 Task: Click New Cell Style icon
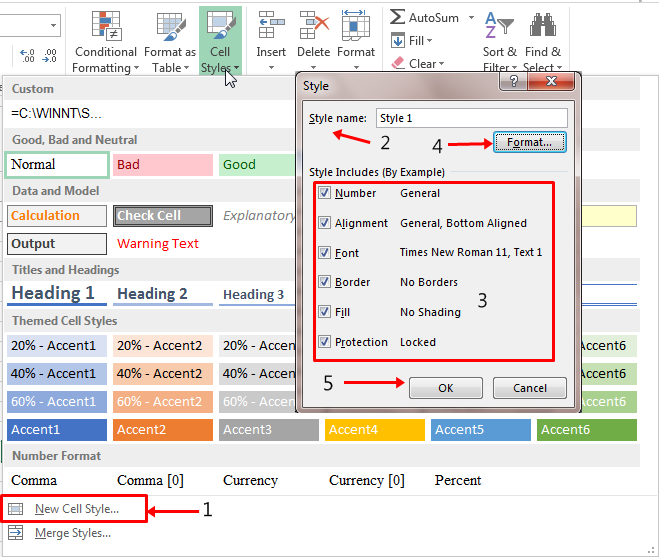click(x=16, y=509)
